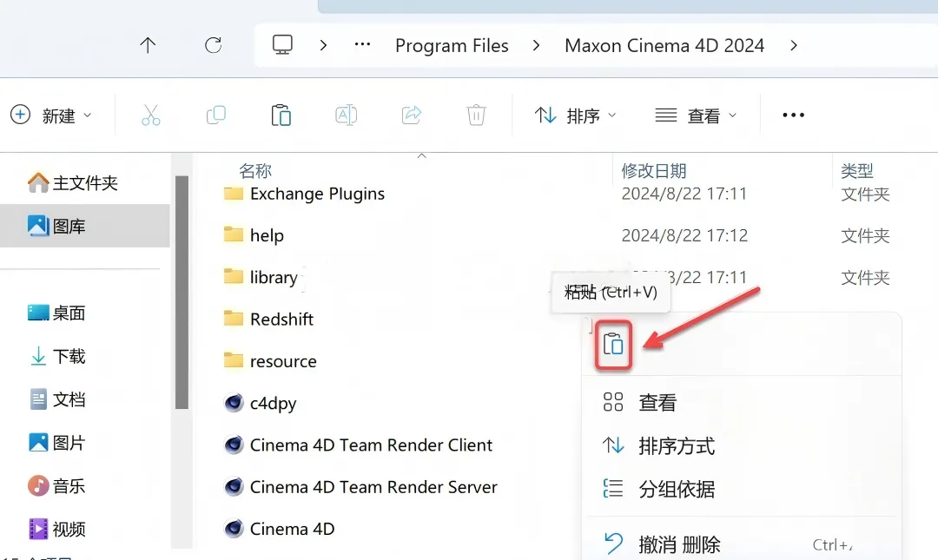The height and width of the screenshot is (560, 938).
Task: Select Maxon Cinema 4D 2024 breadcrumb
Action: pyautogui.click(x=664, y=45)
